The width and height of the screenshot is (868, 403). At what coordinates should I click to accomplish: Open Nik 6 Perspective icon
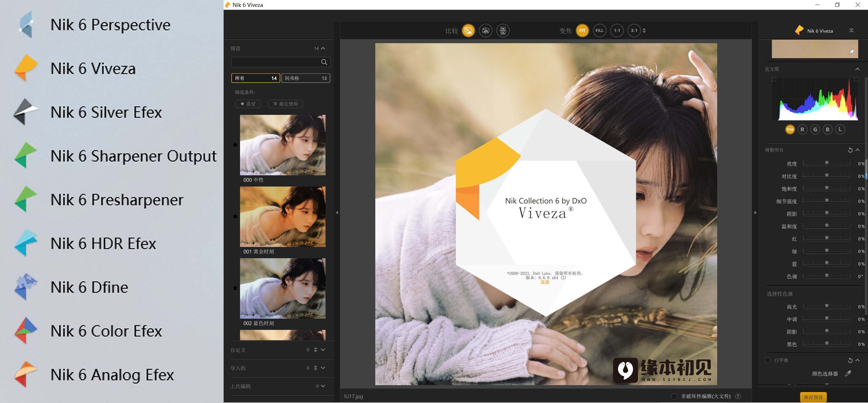pyautogui.click(x=26, y=24)
